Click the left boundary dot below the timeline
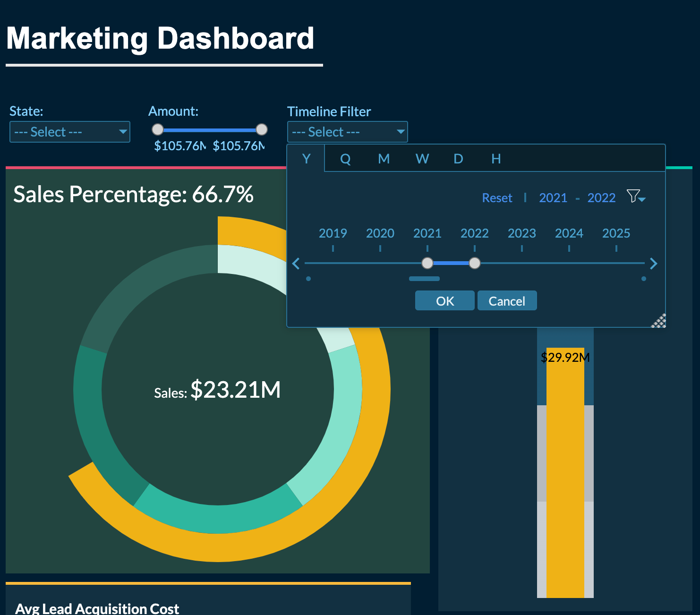 [308, 279]
